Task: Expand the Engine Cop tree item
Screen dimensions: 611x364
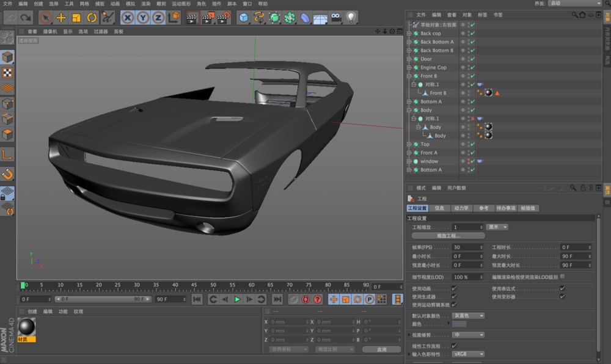Action: [409, 68]
